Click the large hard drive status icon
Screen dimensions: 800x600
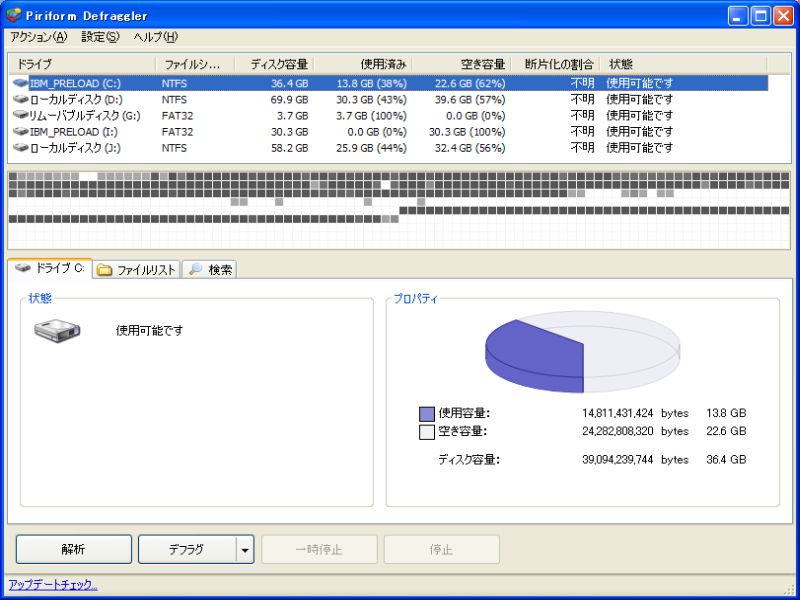57,331
